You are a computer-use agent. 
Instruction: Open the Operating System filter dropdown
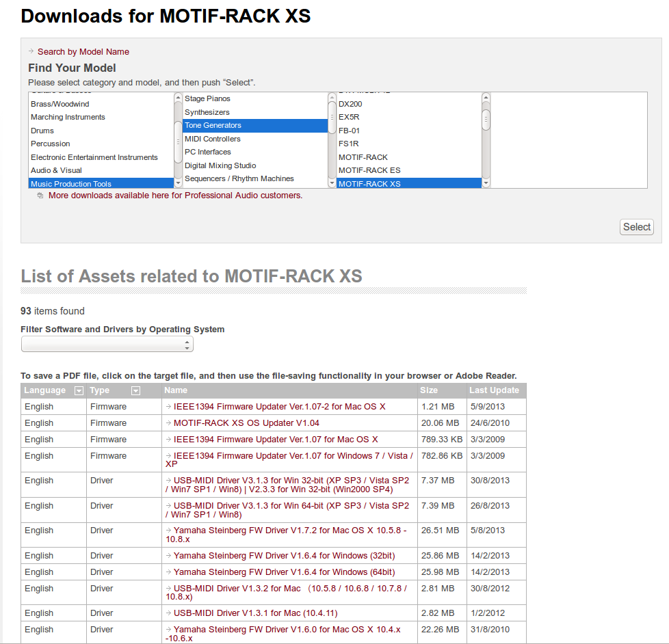click(x=107, y=344)
